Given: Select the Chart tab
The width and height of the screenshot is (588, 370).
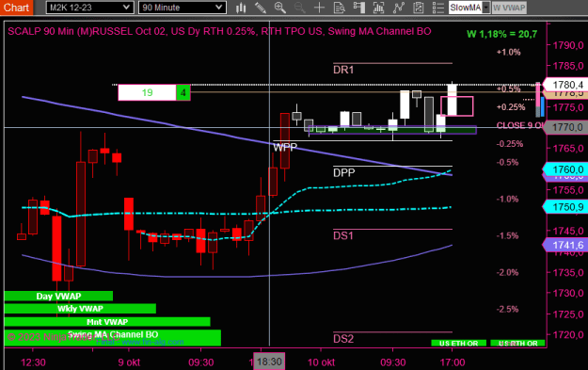Looking at the screenshot, I should pyautogui.click(x=16, y=8).
